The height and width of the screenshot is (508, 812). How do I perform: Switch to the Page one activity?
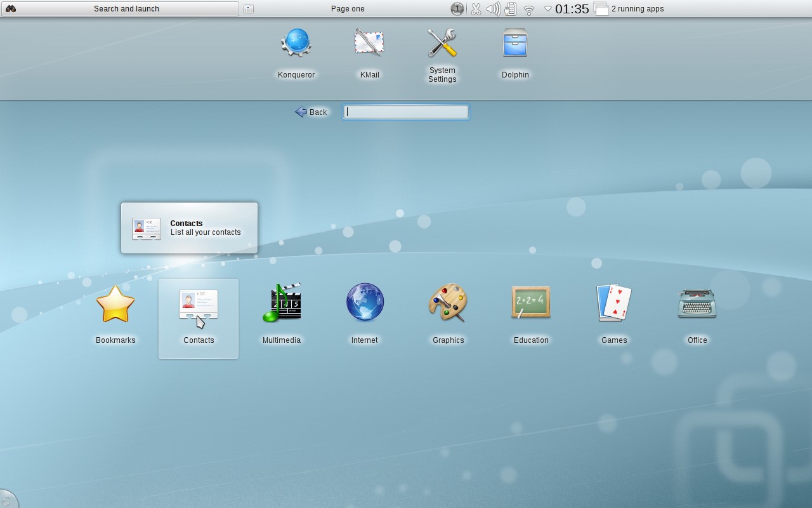(347, 8)
